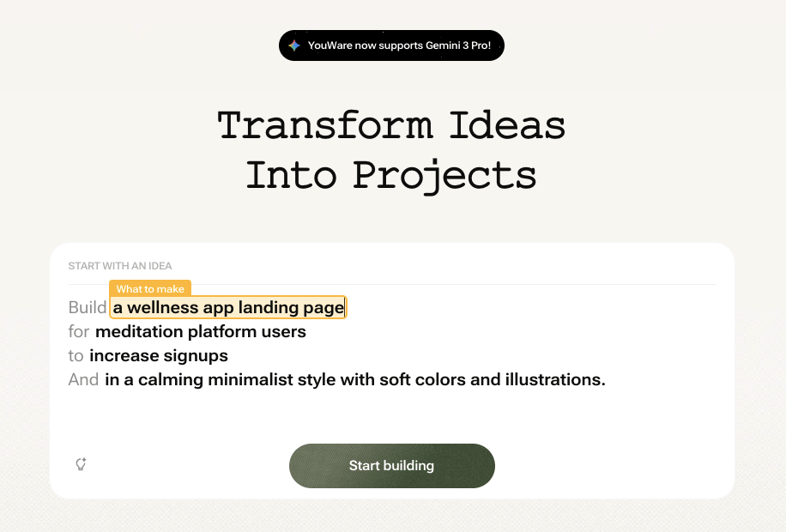Select the 'meditation platform users' audience field
The height and width of the screenshot is (532, 786).
click(x=201, y=331)
